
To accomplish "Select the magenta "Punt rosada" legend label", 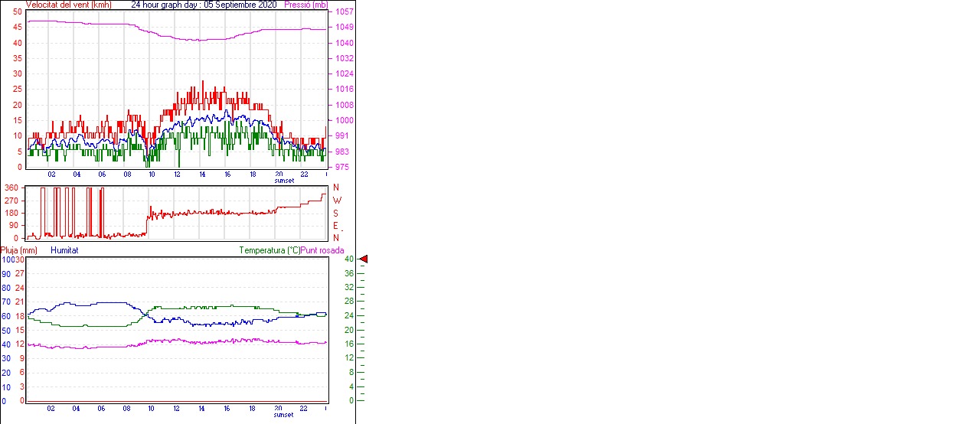I will pyautogui.click(x=322, y=250).
